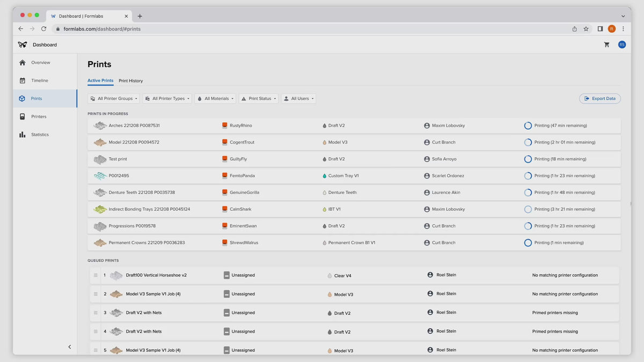
Task: Click the Prints icon in the sidebar
Action: click(22, 98)
